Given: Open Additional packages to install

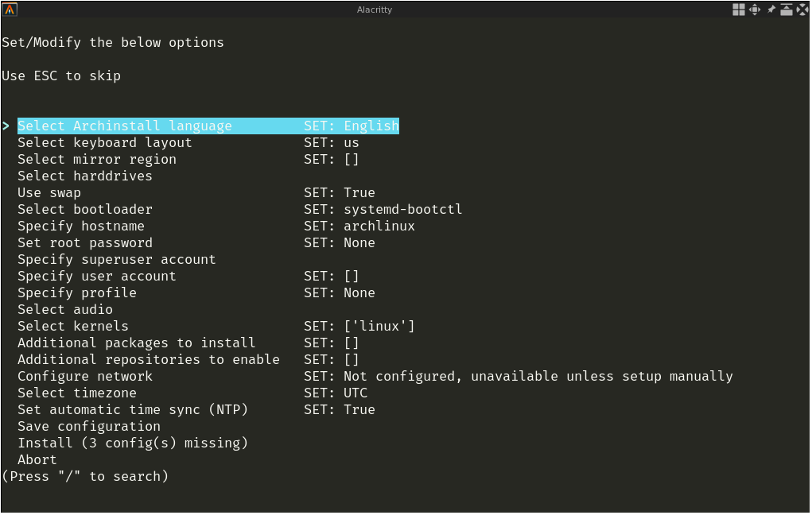Looking at the screenshot, I should [x=136, y=343].
